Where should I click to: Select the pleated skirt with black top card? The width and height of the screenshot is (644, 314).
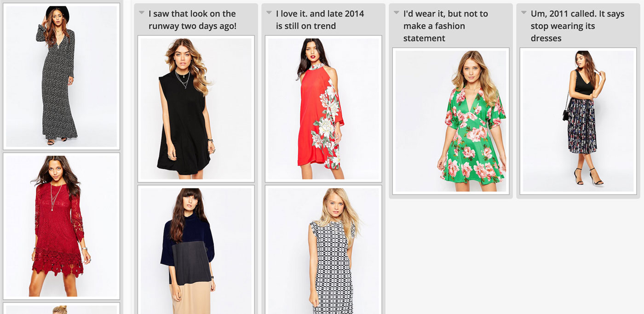578,121
